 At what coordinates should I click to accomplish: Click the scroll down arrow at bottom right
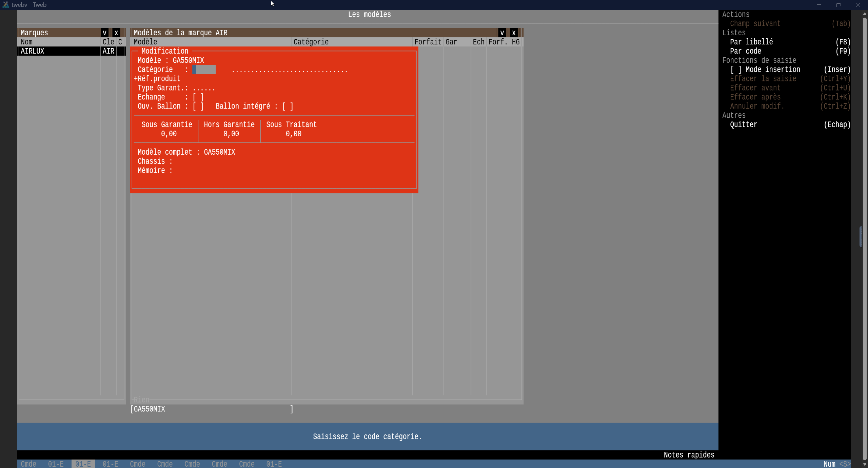point(864,464)
